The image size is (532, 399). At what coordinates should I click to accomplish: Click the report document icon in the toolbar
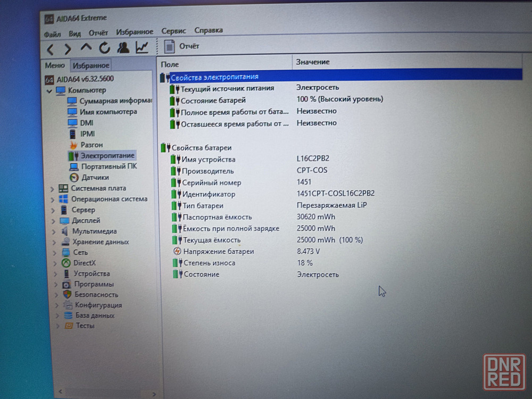[x=169, y=46]
